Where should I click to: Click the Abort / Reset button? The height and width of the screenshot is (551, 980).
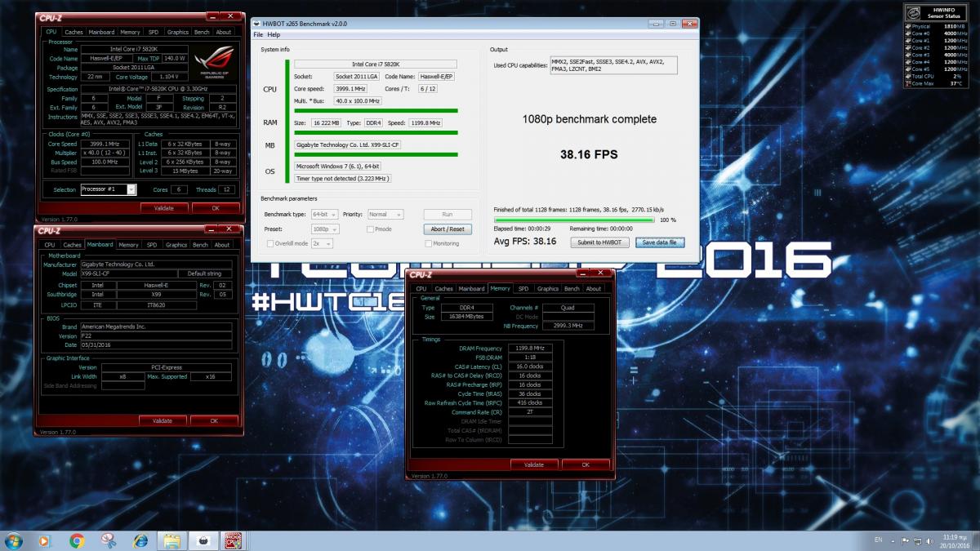click(448, 229)
